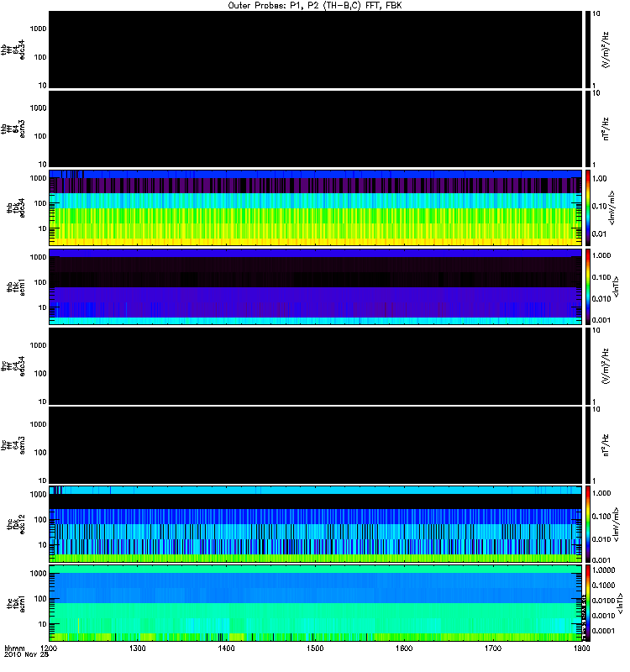The width and height of the screenshot is (630, 672).
Task: Click the '<|mV/m|>' unit label of thc fbk edc12
Action: pyautogui.click(x=617, y=524)
